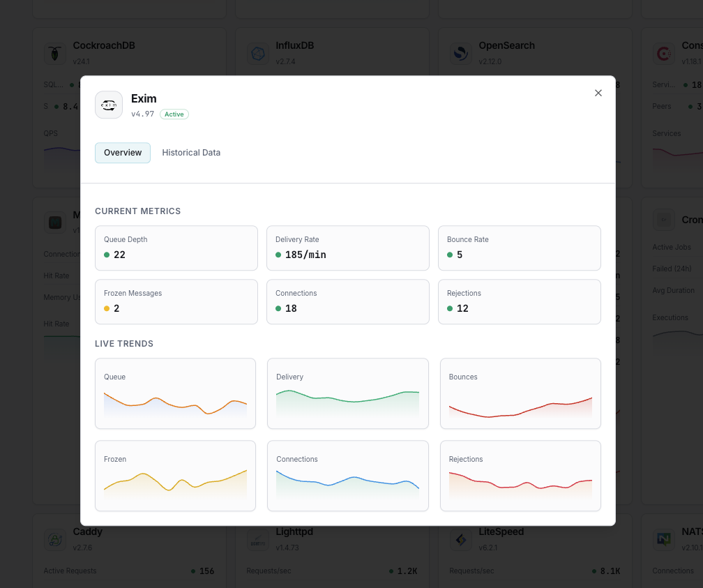Close the Exim details modal

(x=598, y=93)
